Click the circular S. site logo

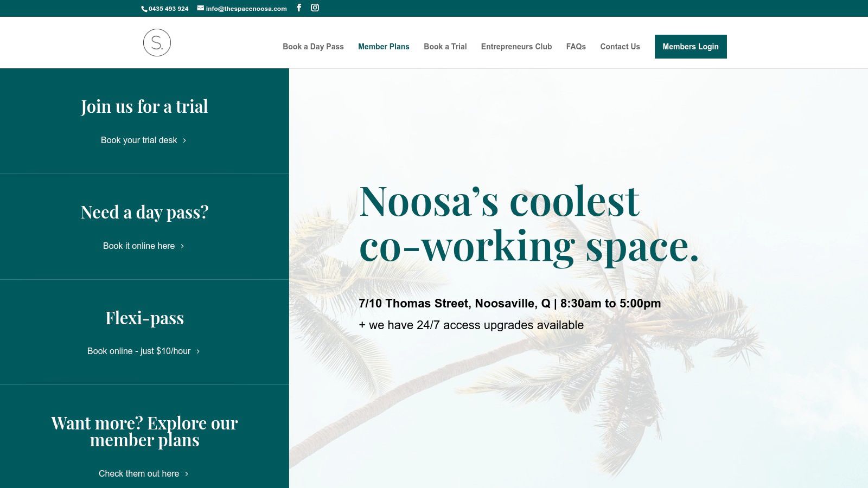(x=157, y=43)
